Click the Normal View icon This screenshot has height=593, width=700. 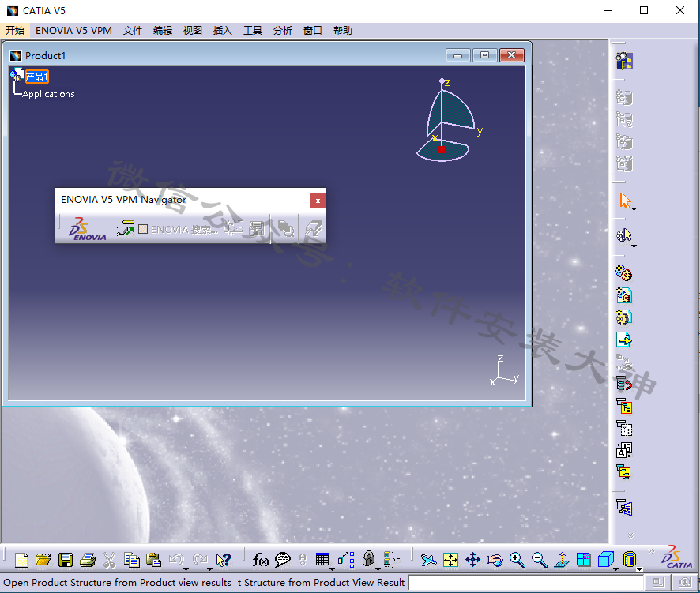(x=562, y=560)
